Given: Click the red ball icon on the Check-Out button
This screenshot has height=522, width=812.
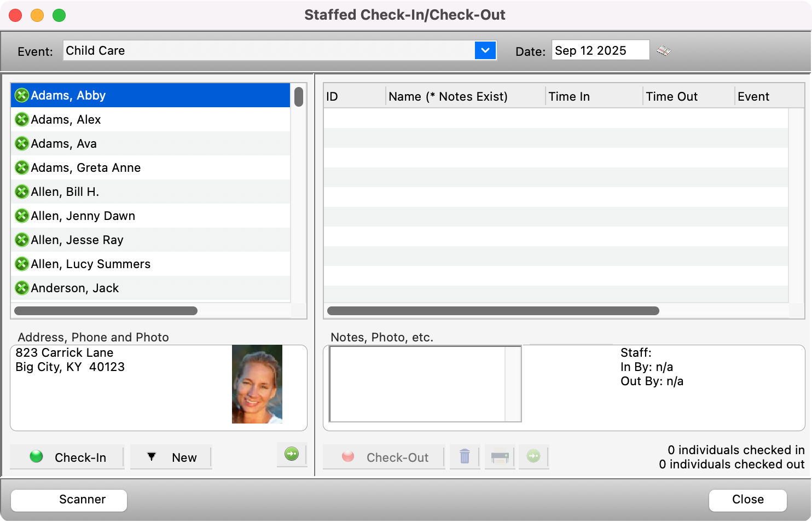Looking at the screenshot, I should (x=347, y=457).
